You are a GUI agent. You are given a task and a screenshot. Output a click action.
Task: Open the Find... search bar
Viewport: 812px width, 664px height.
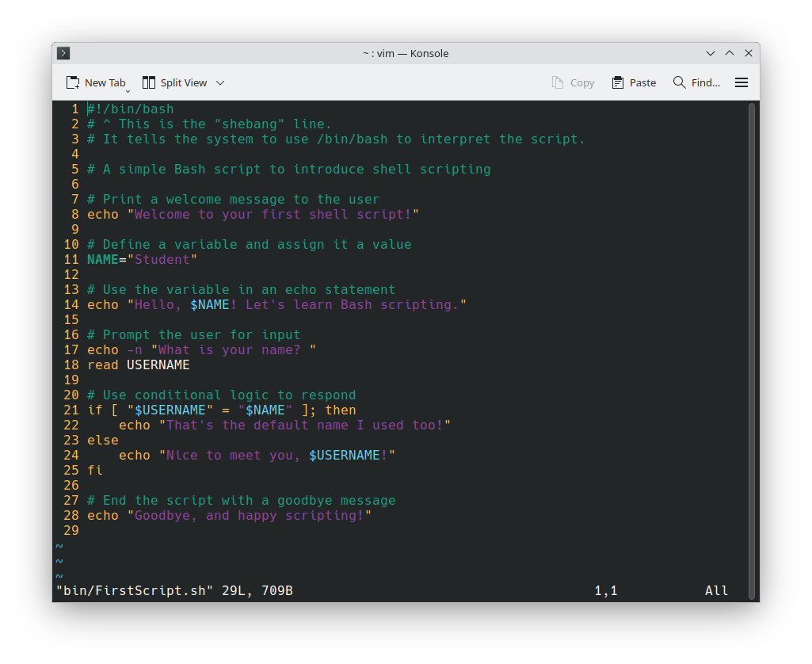(x=696, y=82)
